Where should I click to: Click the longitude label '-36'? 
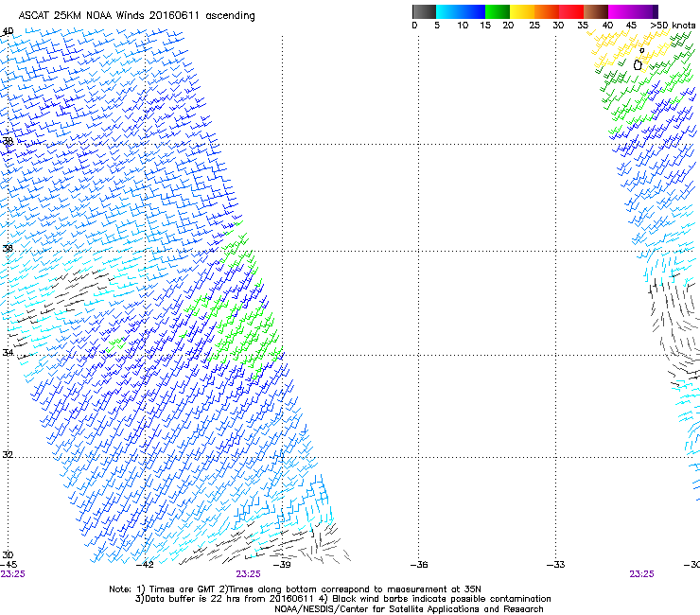(419, 565)
